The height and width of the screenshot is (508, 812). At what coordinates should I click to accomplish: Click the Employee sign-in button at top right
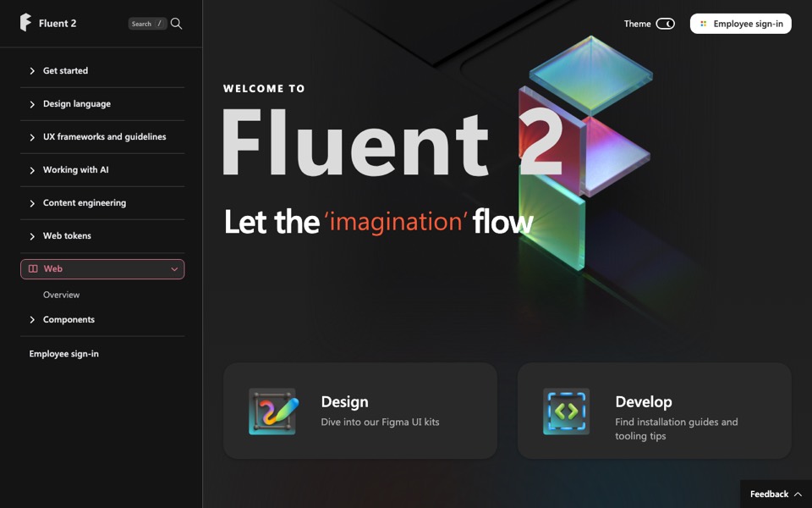click(741, 24)
